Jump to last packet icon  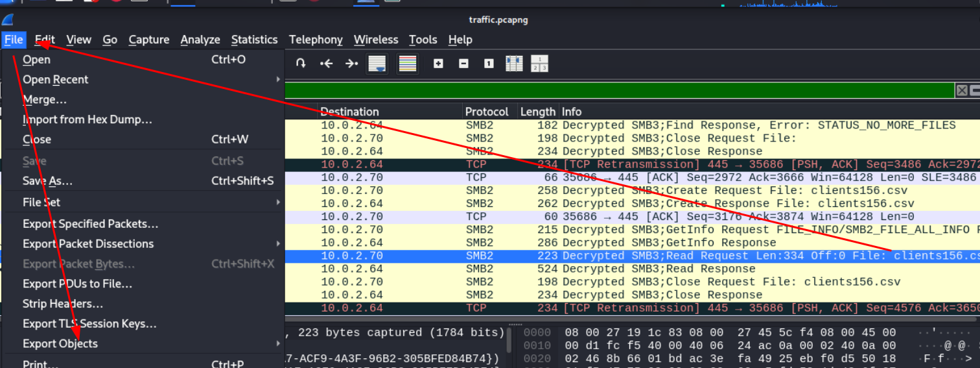(x=351, y=64)
